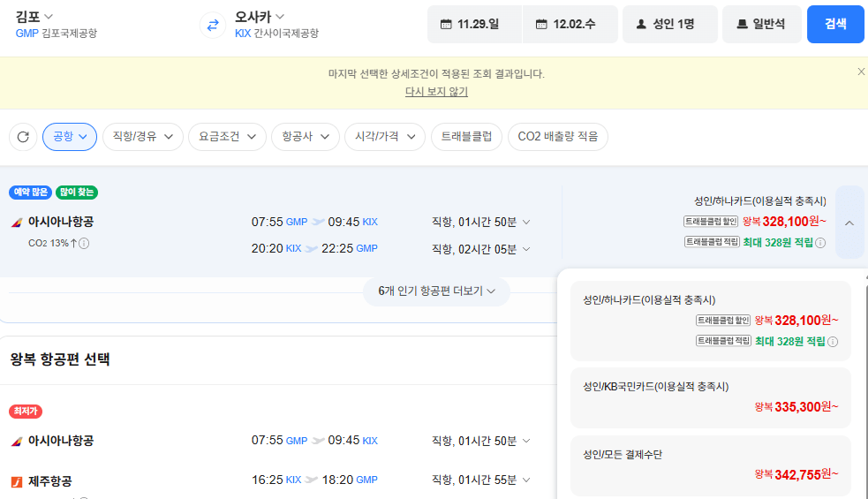Click the KIX 간사이국제공항 label
This screenshot has height=499, width=868.
pyautogui.click(x=276, y=34)
